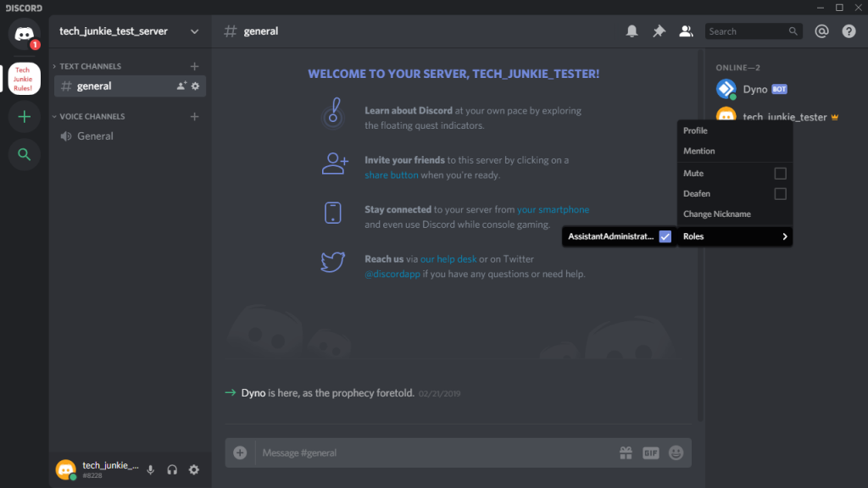The width and height of the screenshot is (868, 488).
Task: Open the emoji picker
Action: coord(676,453)
